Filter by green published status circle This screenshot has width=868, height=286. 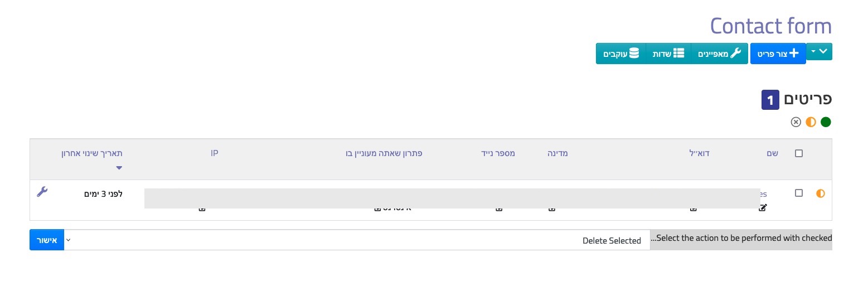[x=826, y=122]
